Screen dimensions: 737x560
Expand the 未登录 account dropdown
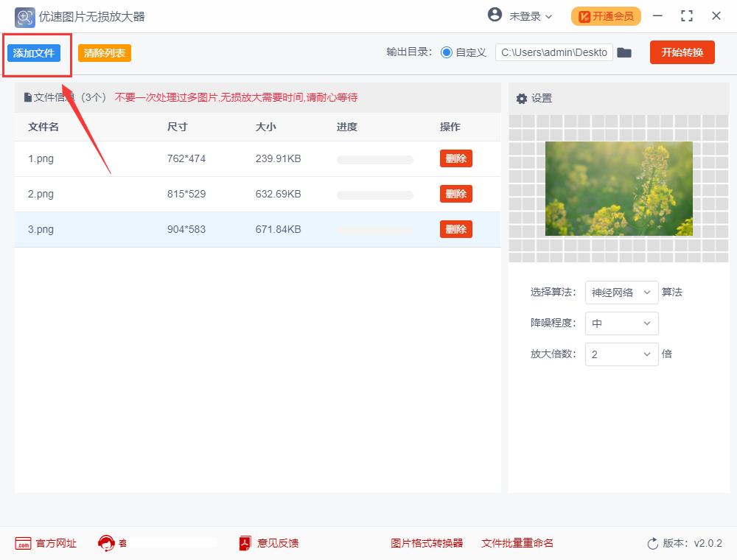click(x=548, y=15)
